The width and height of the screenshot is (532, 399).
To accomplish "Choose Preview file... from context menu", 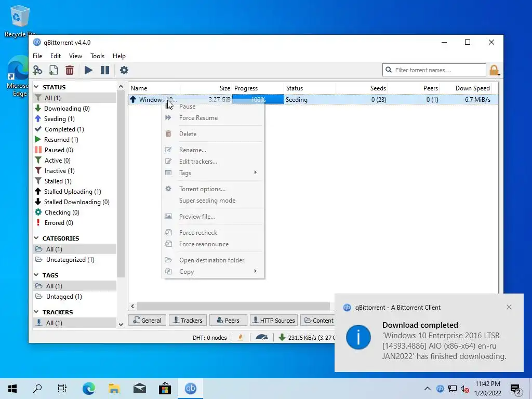I will (x=212, y=217).
